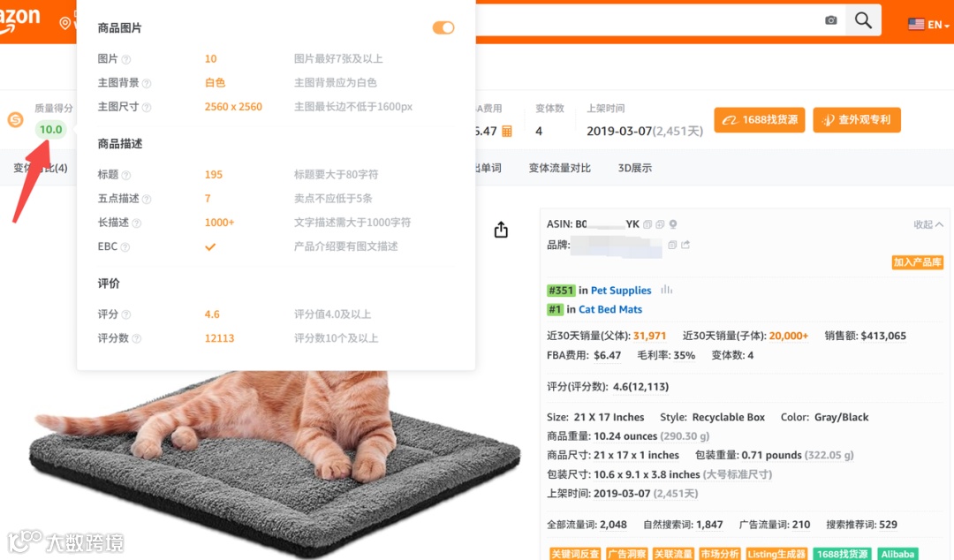Click help icon beside 图片 label

[126, 60]
